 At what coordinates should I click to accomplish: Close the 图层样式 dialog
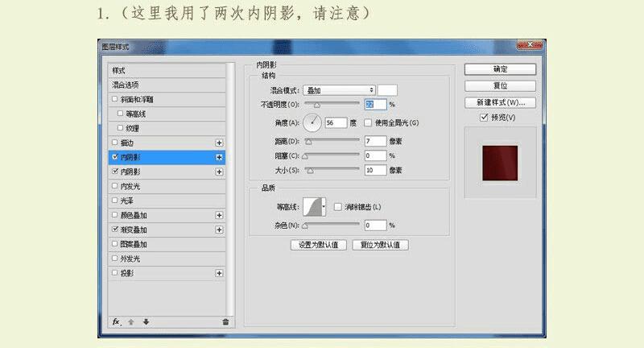[530, 44]
